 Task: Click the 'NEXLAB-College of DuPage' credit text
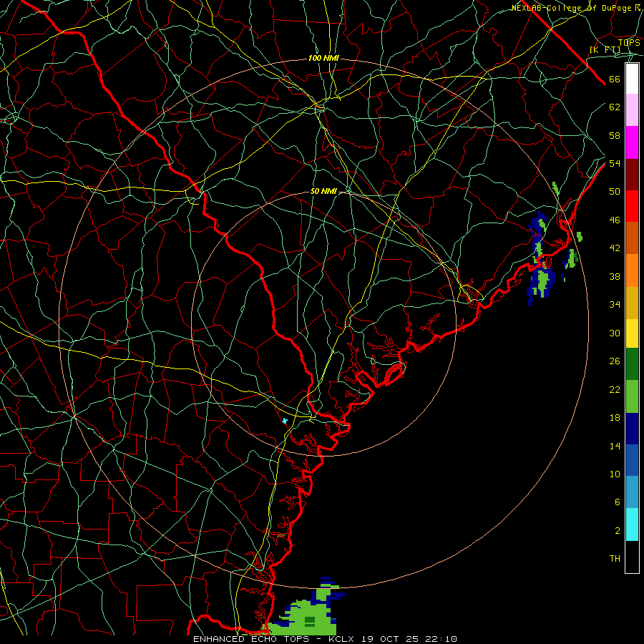pos(571,8)
